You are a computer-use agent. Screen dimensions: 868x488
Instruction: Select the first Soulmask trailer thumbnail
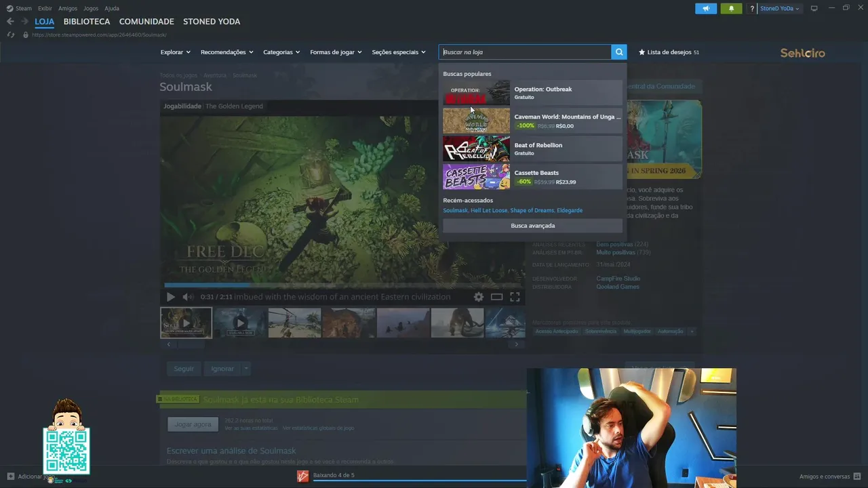pyautogui.click(x=186, y=323)
